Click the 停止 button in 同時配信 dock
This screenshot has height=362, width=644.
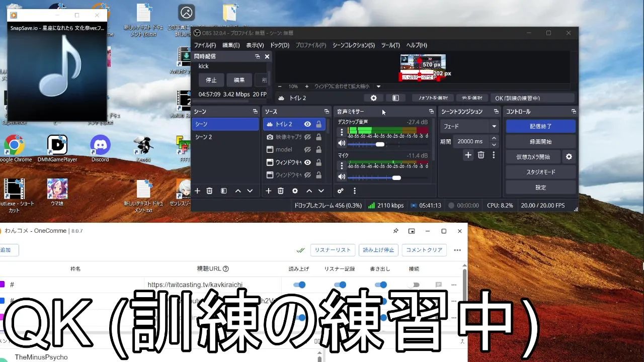211,80
